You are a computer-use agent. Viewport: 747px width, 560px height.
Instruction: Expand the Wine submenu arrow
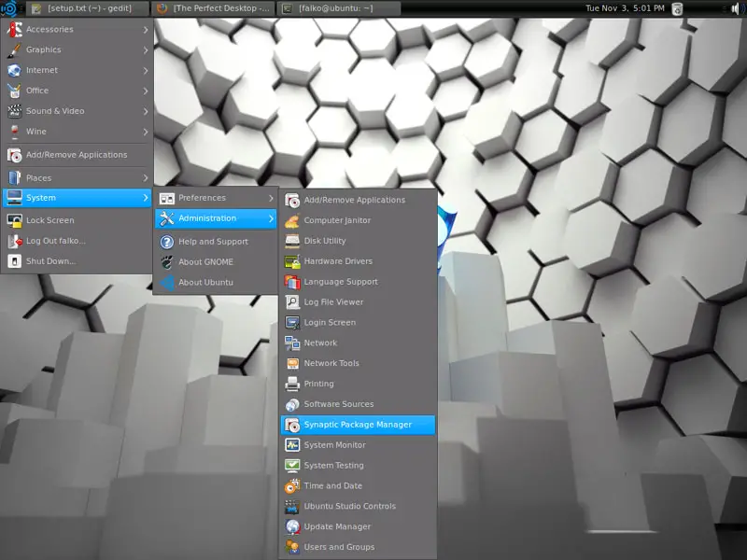click(146, 132)
